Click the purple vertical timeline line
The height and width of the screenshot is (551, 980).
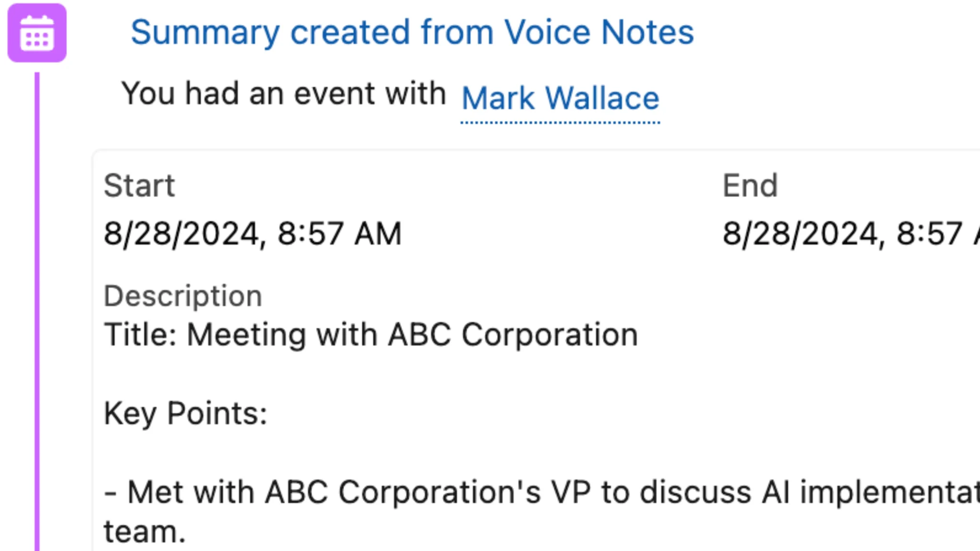click(37, 311)
